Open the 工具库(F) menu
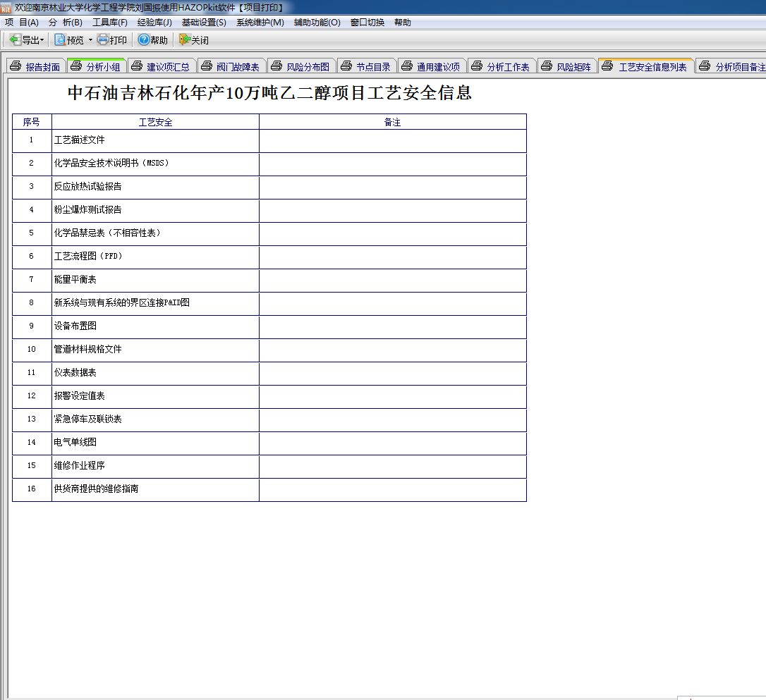Image resolution: width=766 pixels, height=700 pixels. (110, 23)
